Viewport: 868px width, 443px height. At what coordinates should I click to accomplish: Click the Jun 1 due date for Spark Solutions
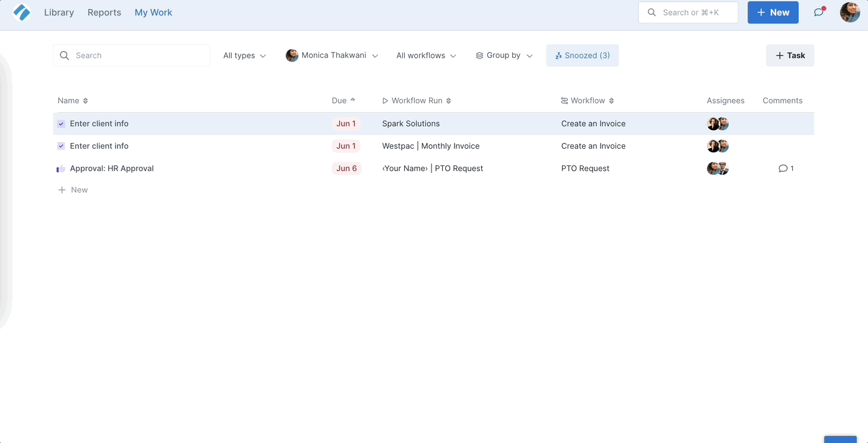click(346, 124)
